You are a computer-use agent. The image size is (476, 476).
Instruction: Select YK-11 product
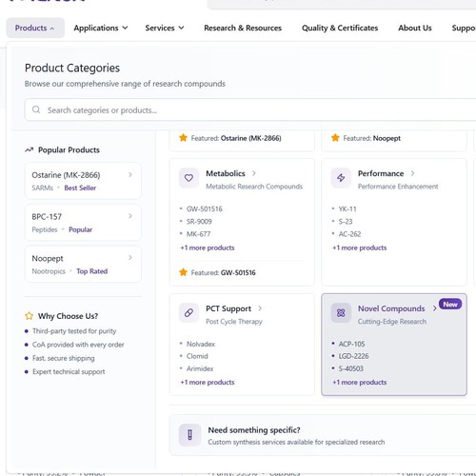347,208
